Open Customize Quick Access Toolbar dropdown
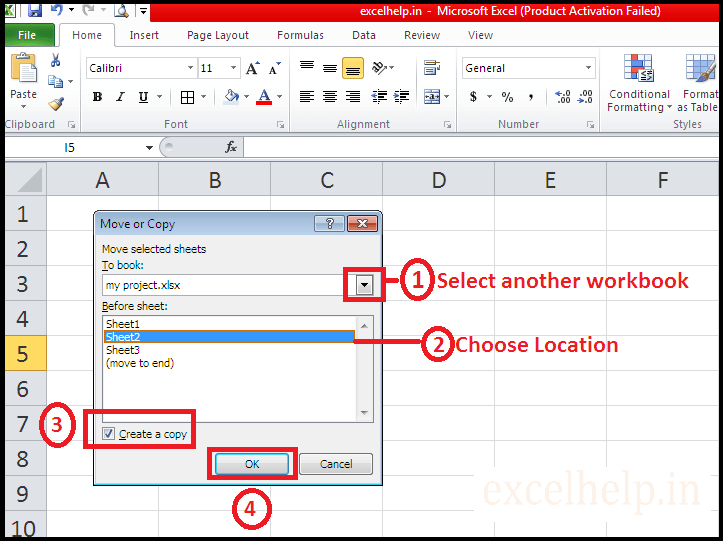 [x=143, y=11]
